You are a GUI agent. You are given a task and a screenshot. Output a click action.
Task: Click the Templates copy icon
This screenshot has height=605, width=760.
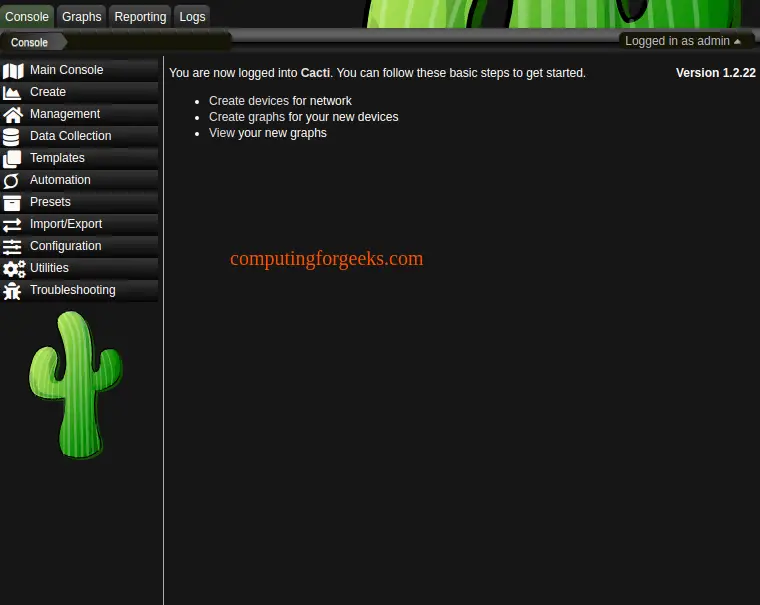(x=12, y=159)
